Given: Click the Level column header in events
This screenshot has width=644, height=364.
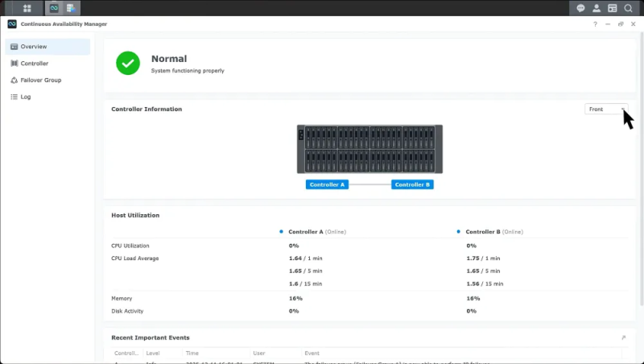Looking at the screenshot, I should click(153, 354).
